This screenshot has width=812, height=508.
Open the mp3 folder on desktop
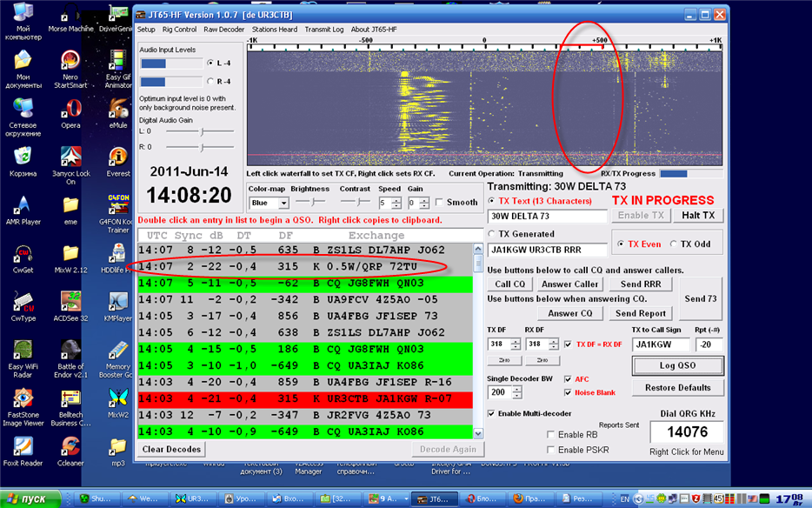tap(118, 451)
